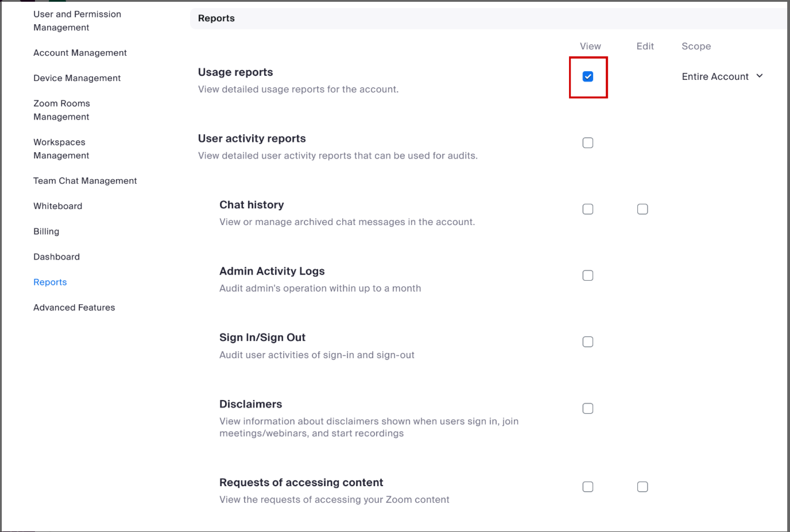Jump to the Billing section
Screen dimensions: 790x532
coord(46,231)
